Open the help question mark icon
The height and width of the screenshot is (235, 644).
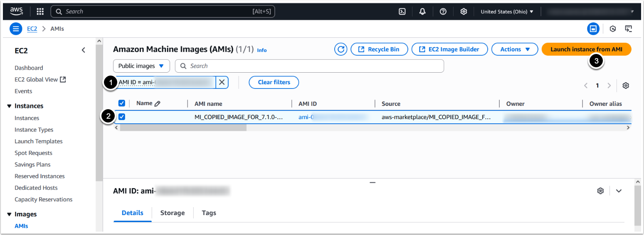tap(443, 12)
